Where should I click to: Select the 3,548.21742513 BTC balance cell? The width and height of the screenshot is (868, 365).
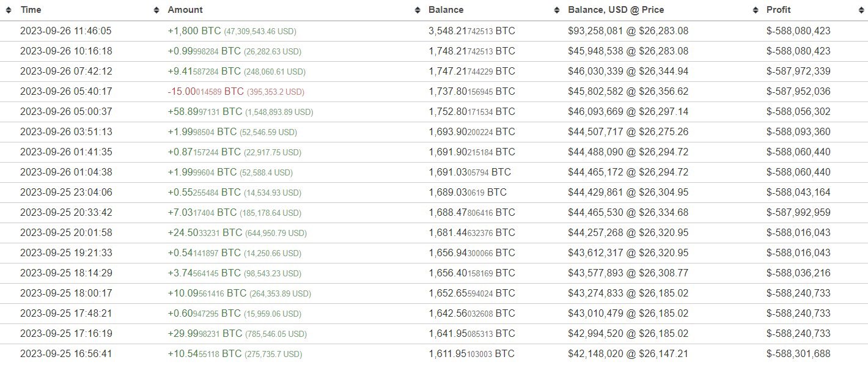click(472, 31)
